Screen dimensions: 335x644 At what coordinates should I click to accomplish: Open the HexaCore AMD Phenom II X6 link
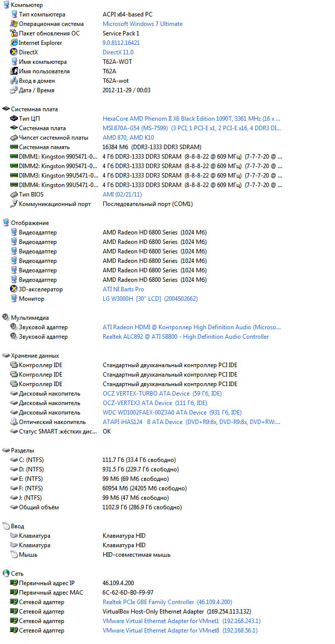pyautogui.click(x=191, y=119)
